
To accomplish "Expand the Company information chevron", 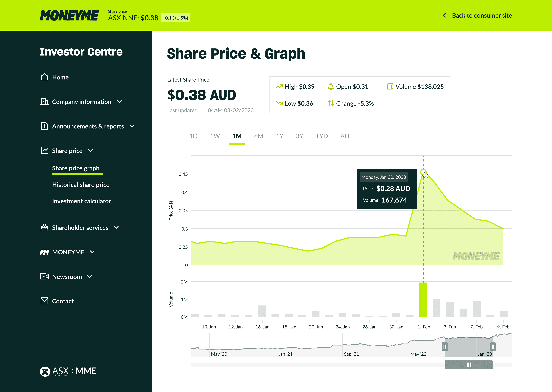I will (x=119, y=102).
